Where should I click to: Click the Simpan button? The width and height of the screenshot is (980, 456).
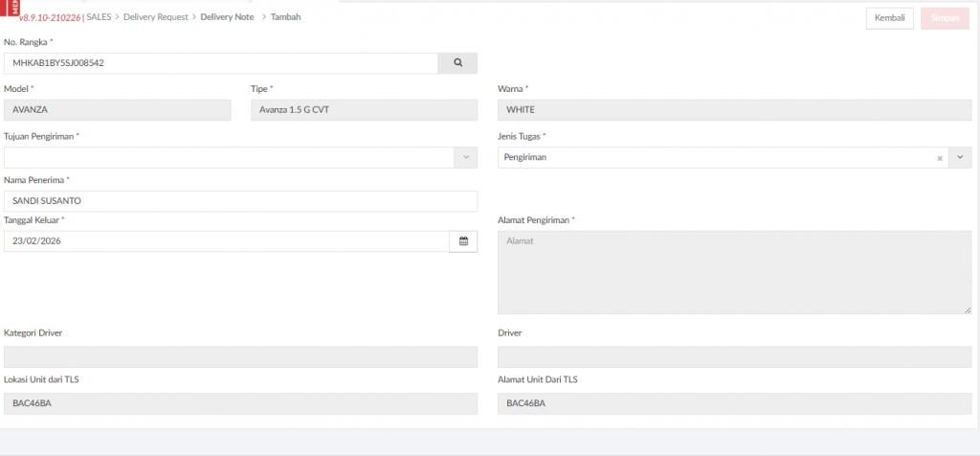coord(944,18)
